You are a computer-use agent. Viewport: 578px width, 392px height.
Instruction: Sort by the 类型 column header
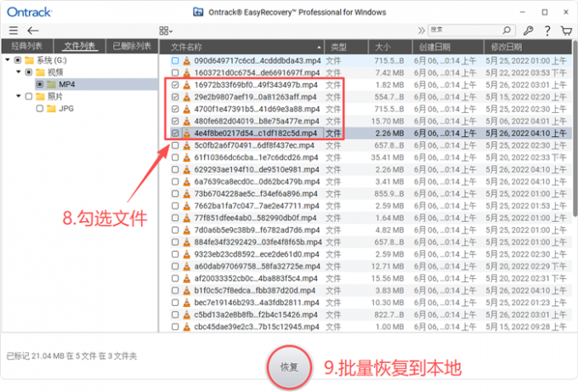[x=346, y=47]
